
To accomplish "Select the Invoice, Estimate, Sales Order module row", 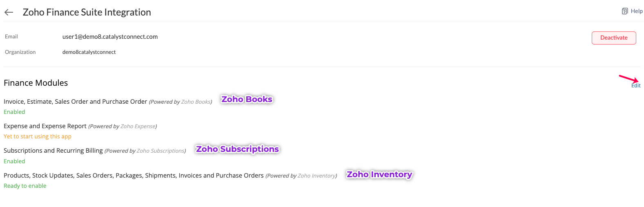I will click(108, 102).
